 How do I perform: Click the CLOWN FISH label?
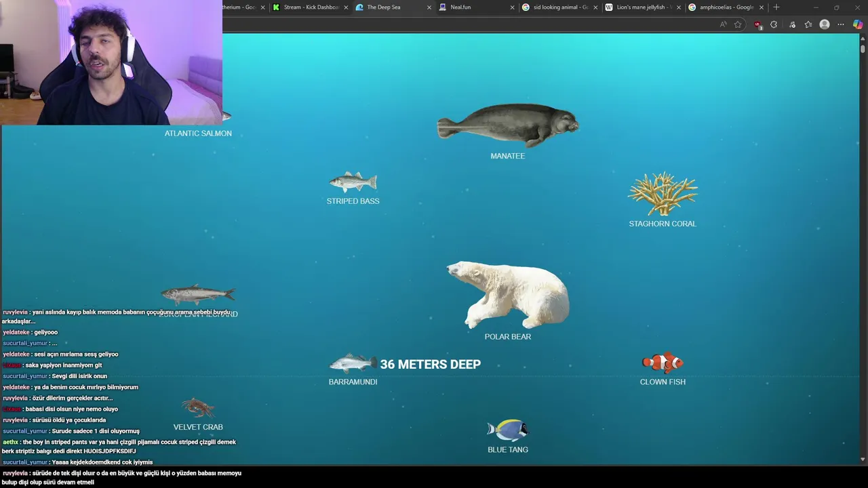[663, 382]
